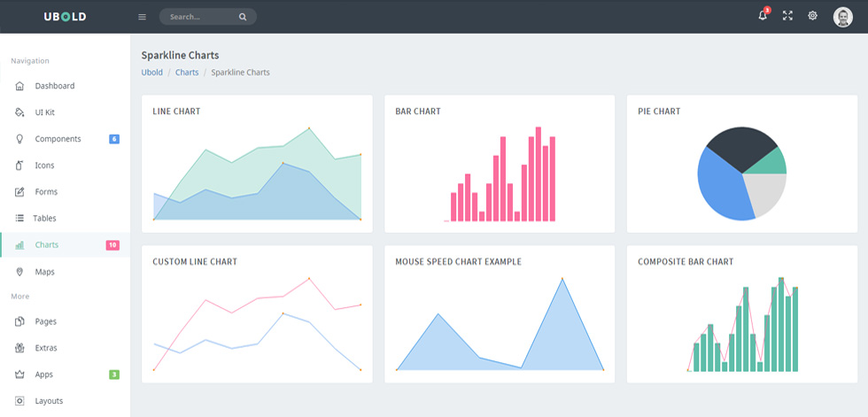Toggle the hamburger sidebar menu
Screen dimensions: 868x417
tap(143, 17)
